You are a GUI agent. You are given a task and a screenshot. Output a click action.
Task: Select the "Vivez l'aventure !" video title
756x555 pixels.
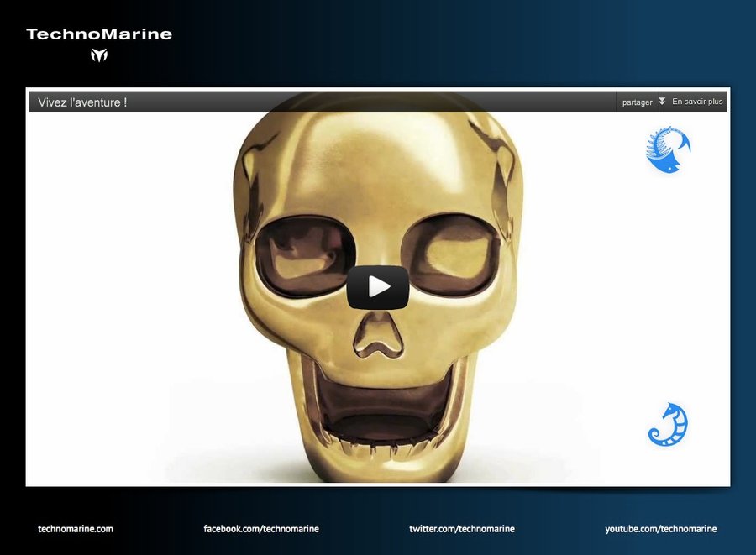click(x=82, y=102)
